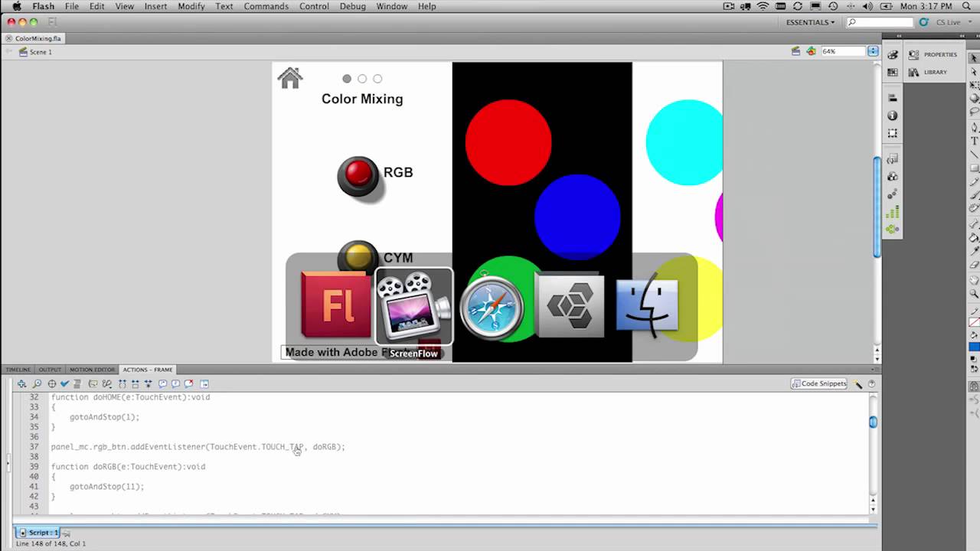
Task: Open the Align panel icon in dock
Action: (x=893, y=98)
